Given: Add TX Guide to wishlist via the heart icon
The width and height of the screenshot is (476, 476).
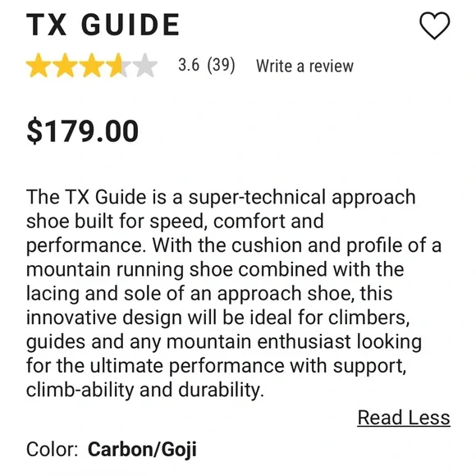Looking at the screenshot, I should click(434, 25).
